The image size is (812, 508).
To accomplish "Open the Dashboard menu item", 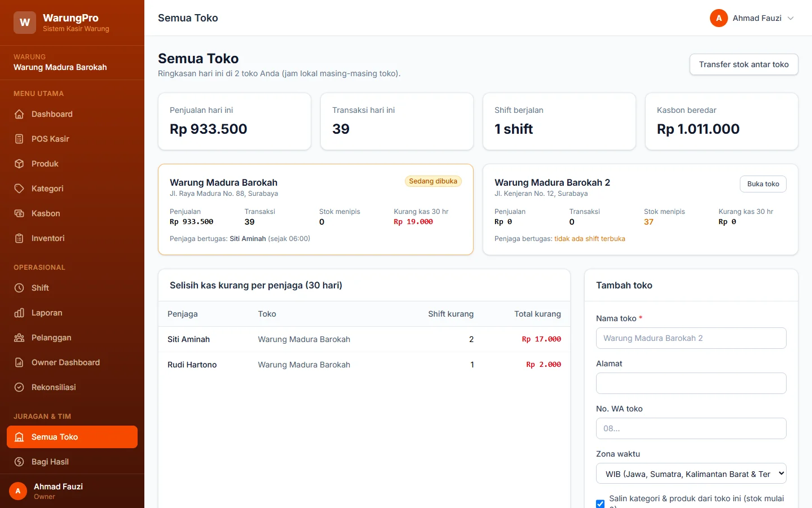I will (72, 114).
